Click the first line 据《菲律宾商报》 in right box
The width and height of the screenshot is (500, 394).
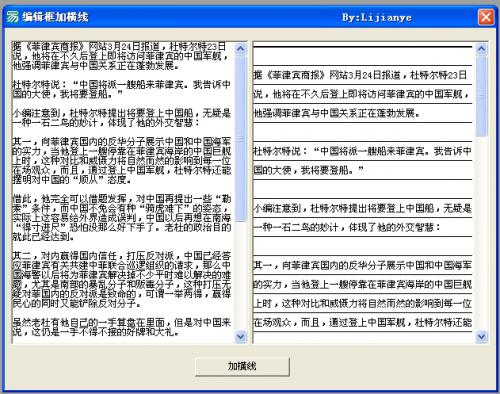360,75
